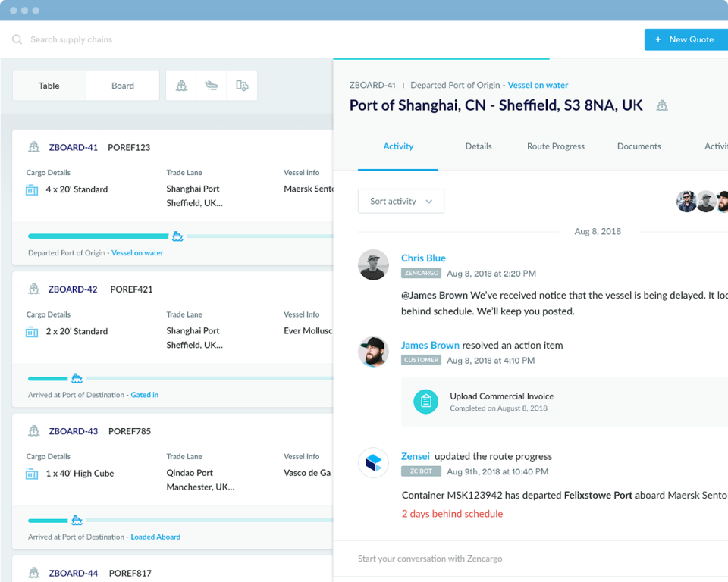Viewport: 728px width, 582px height.
Task: Filter by air freight plane icon
Action: pyautogui.click(x=212, y=86)
